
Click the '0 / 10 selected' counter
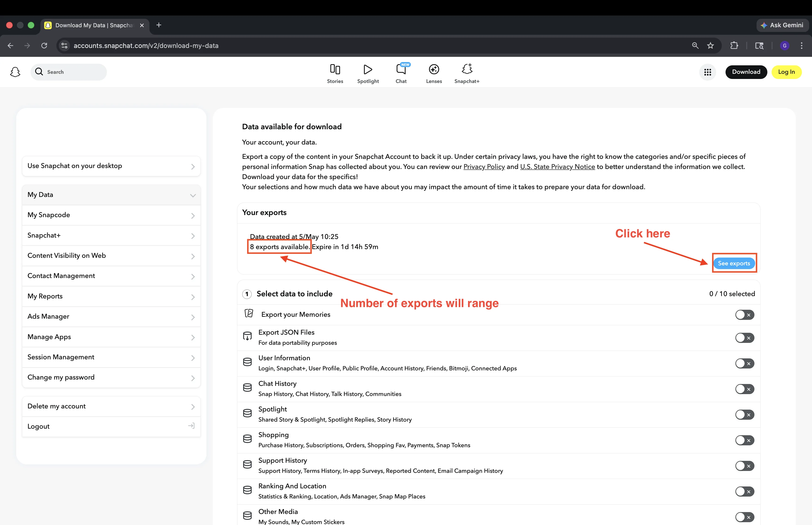point(732,294)
